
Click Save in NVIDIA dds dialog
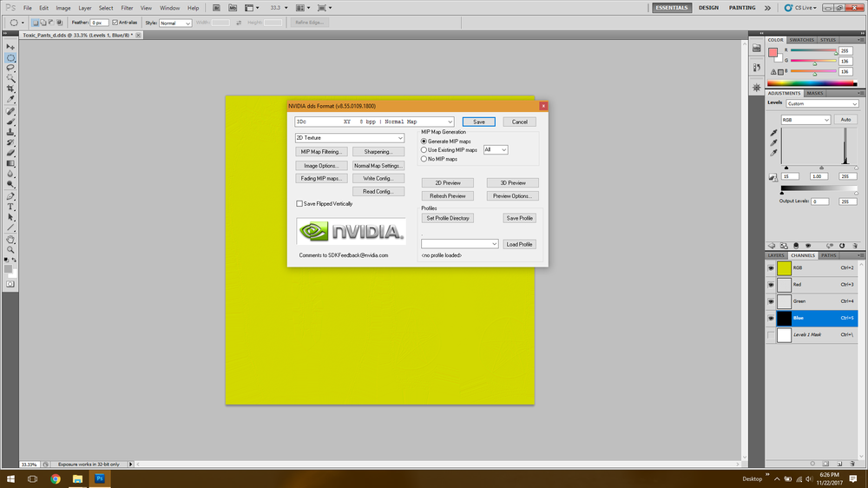point(479,122)
